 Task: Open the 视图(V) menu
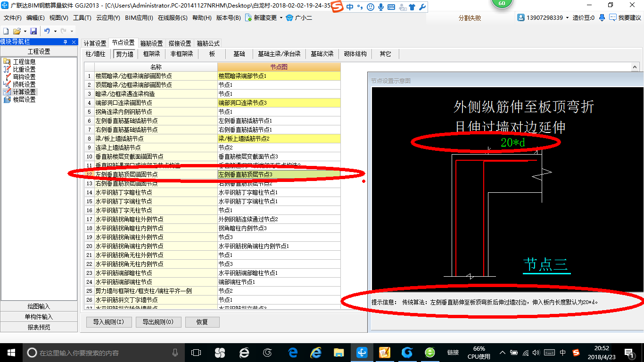(58, 18)
